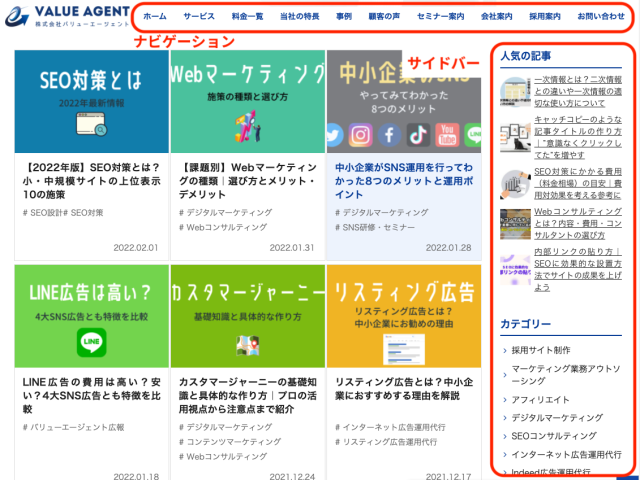
Task: Click the # リスティング広告運用代行 tag
Action: tap(386, 442)
